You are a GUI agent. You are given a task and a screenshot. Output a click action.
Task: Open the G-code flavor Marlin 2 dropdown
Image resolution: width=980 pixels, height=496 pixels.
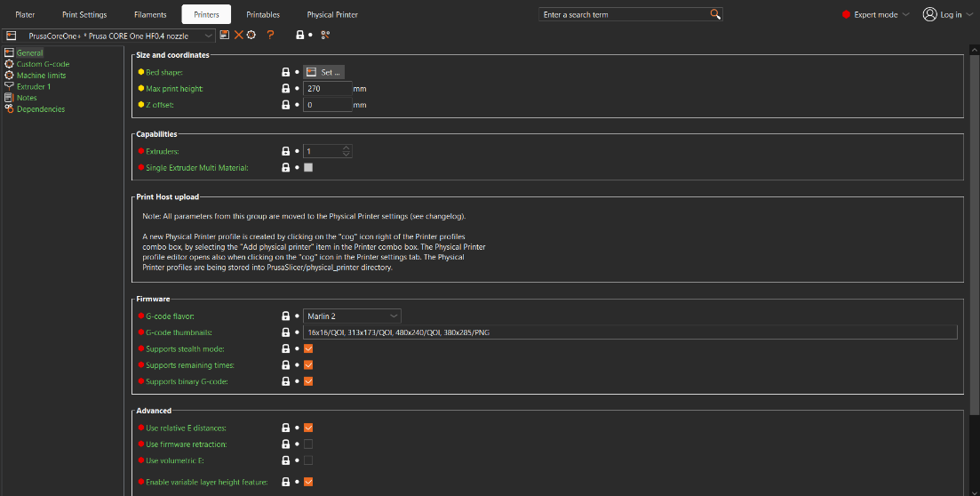(x=352, y=316)
